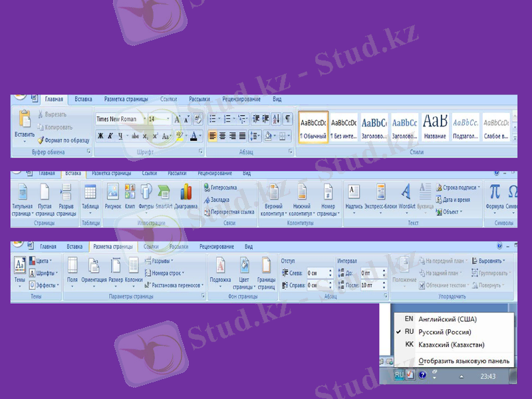532x399 pixels.
Task: Click the Дата и время command
Action: (x=454, y=200)
